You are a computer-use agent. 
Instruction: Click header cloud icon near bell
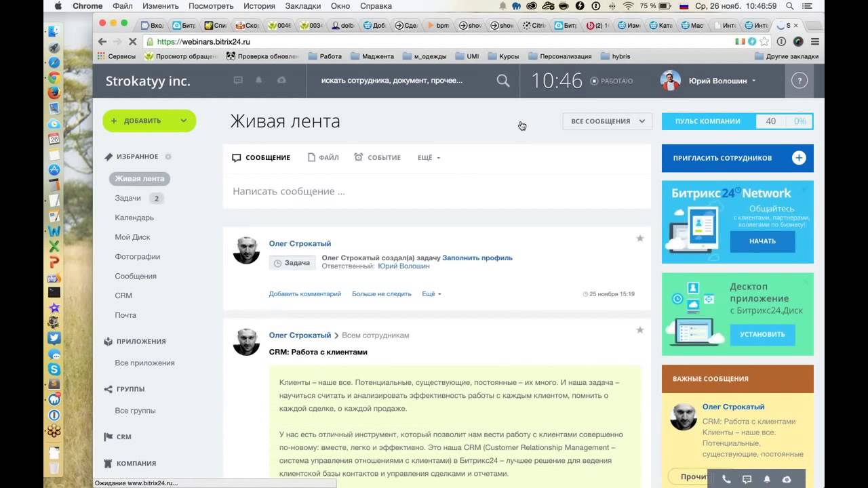click(x=281, y=80)
